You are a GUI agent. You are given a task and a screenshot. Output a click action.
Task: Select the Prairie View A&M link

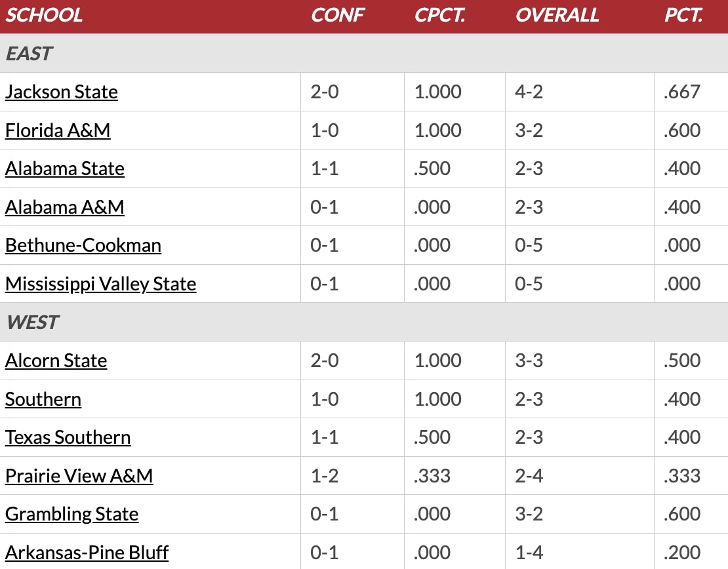79,476
